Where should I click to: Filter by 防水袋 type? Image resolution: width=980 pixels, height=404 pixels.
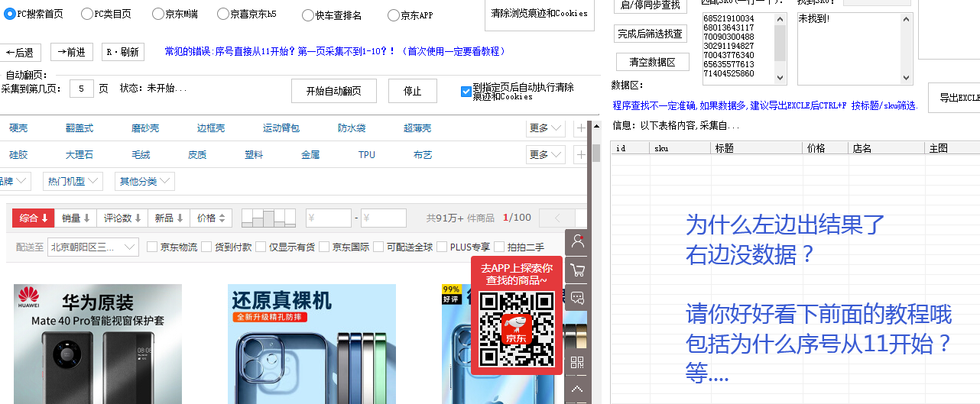tap(352, 128)
